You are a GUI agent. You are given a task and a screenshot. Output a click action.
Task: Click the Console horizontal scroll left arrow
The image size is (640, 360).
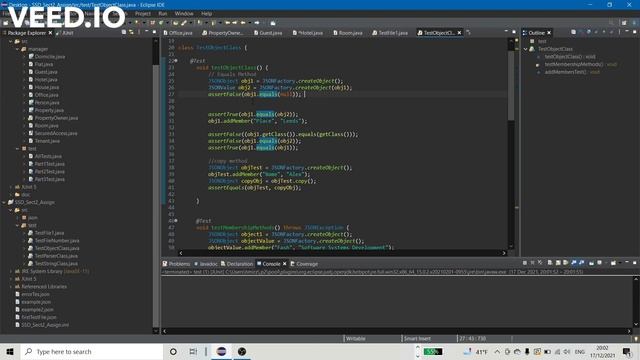pos(164,331)
